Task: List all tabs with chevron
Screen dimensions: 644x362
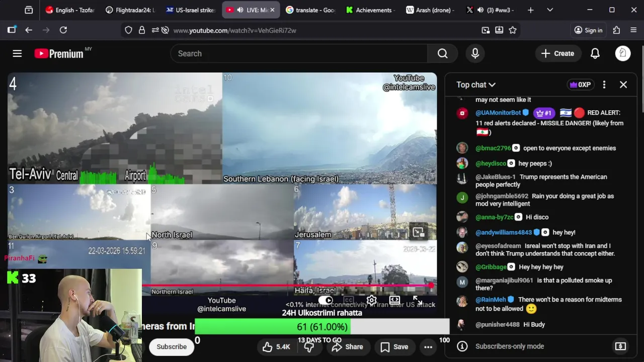Action: point(550,10)
